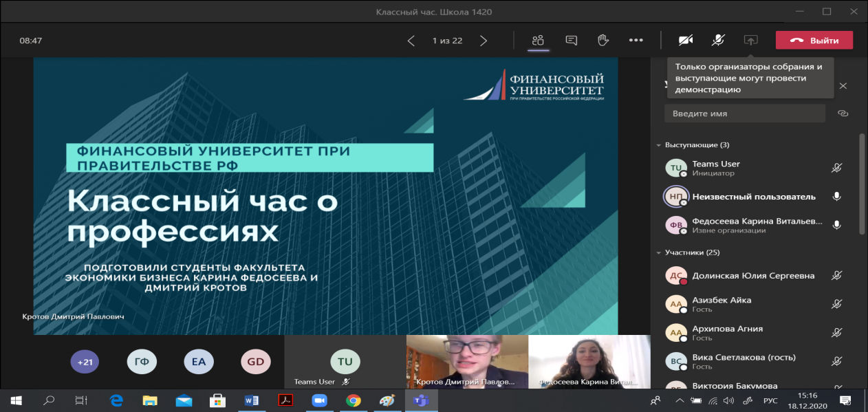This screenshot has width=868, height=412.
Task: Click the НП avatar in presenters
Action: coord(675,197)
